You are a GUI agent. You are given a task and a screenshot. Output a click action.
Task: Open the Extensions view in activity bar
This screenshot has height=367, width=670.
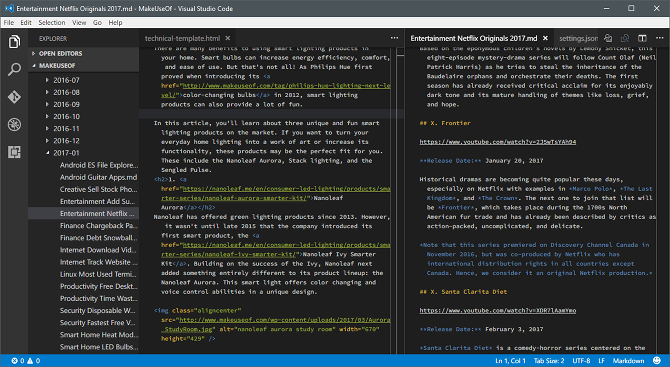14,152
